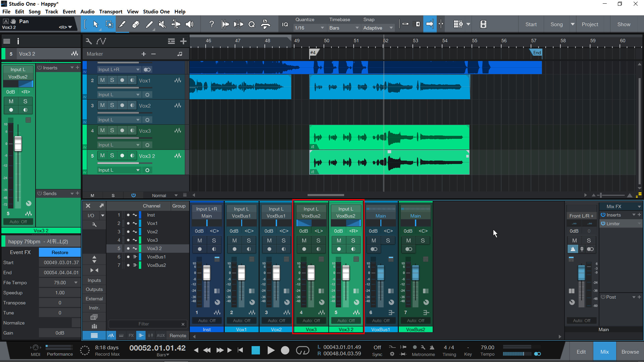Toggle the loop playback button

302,350
